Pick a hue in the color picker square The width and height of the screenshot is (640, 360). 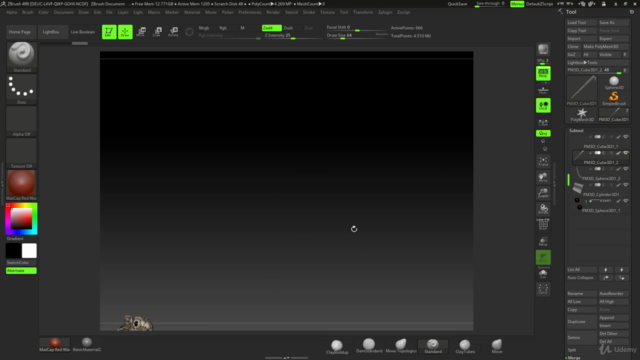21,219
